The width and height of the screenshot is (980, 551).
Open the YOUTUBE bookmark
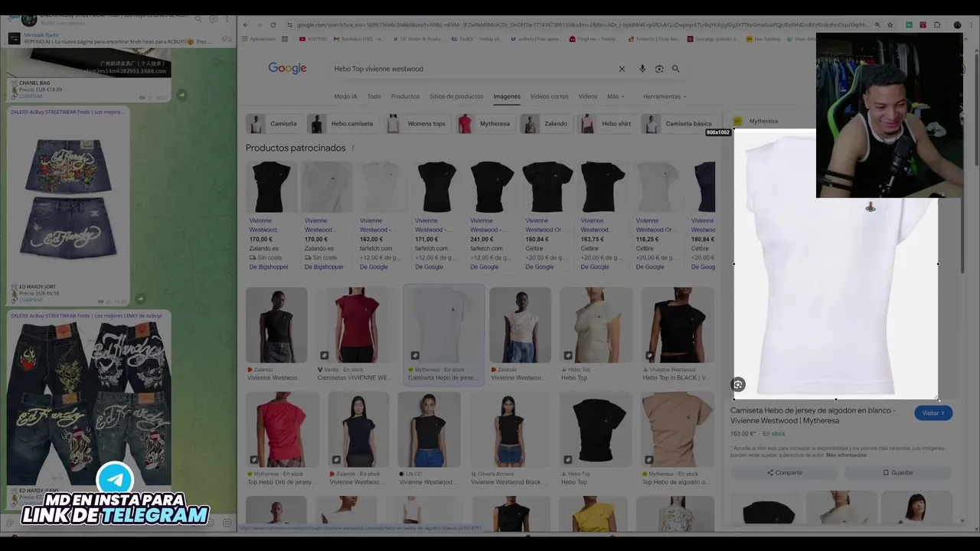[312, 38]
